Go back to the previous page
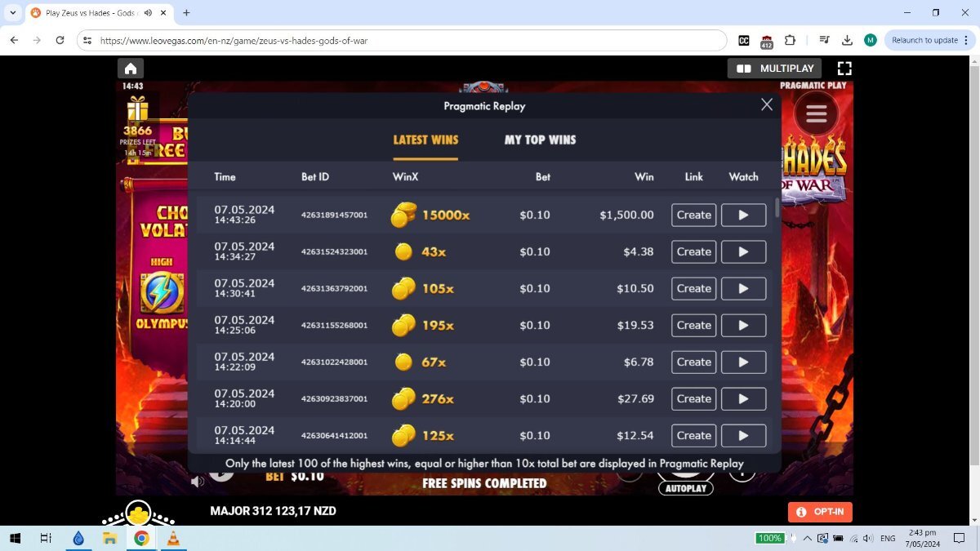The height and width of the screenshot is (551, 980). pyautogui.click(x=14, y=40)
